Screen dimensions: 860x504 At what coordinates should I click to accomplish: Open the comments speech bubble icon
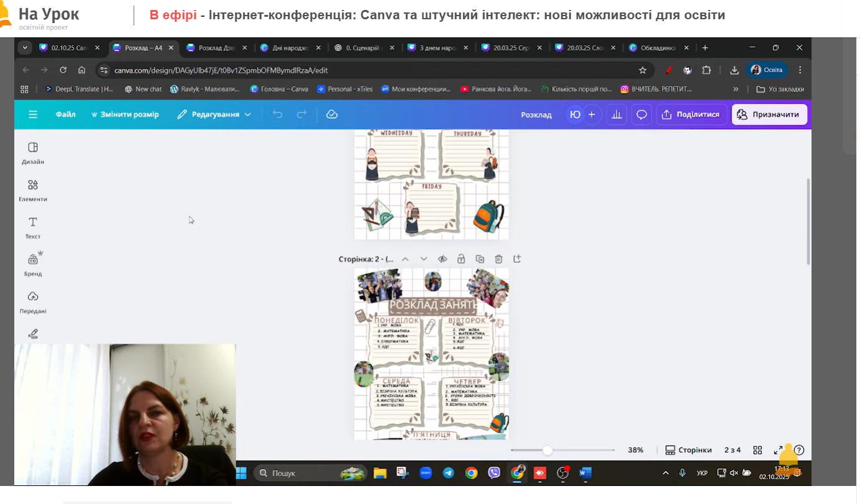point(641,114)
